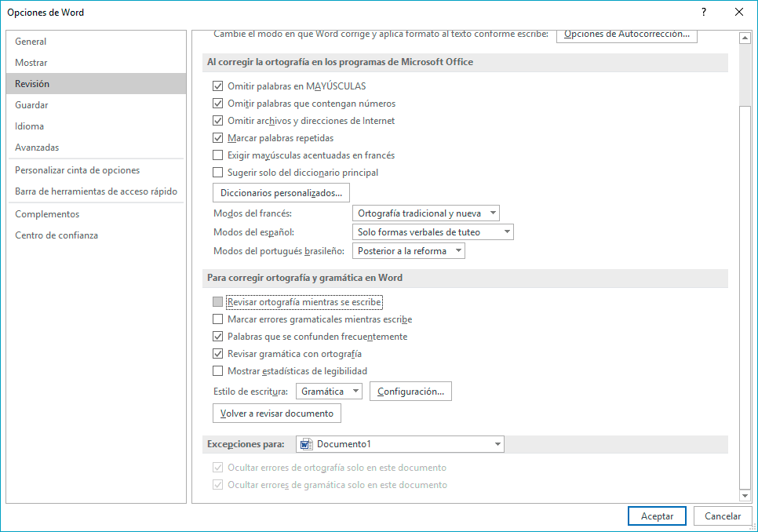This screenshot has height=532, width=758.
Task: Expand Modos del español dropdown
Action: 433,232
